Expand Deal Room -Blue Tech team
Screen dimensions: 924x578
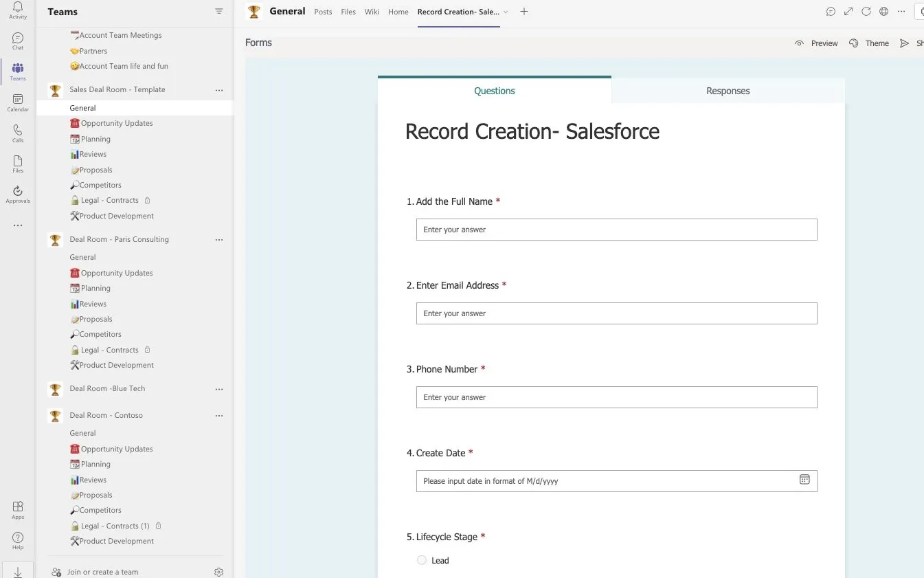tap(107, 389)
